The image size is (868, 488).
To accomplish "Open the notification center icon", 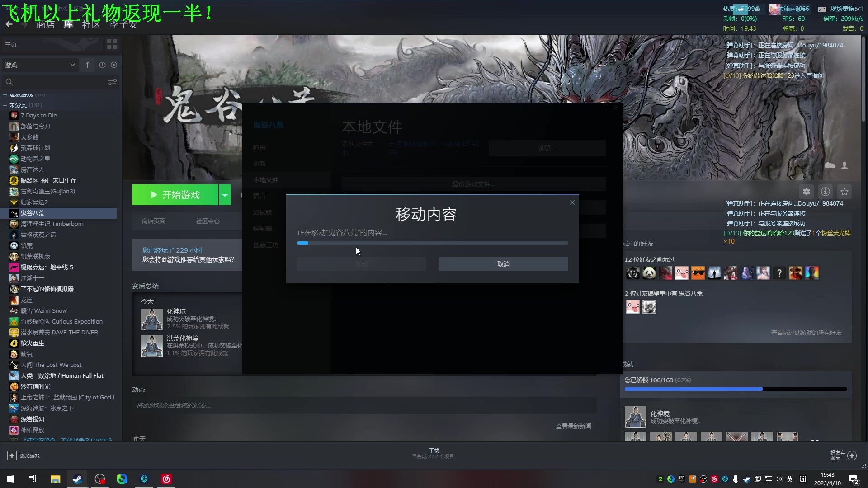I will 854,479.
